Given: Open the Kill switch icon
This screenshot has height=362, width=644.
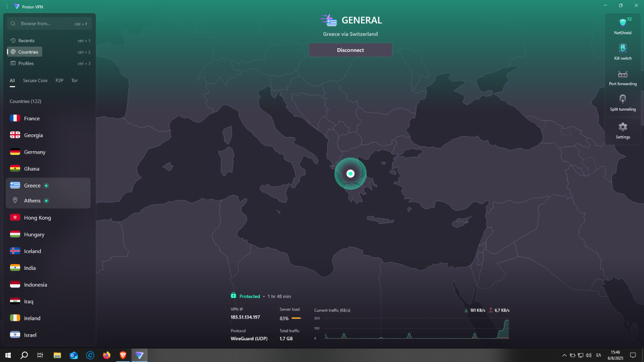Looking at the screenshot, I should (623, 48).
